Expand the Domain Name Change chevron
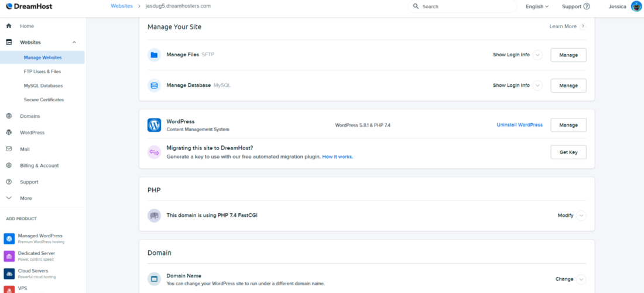Image resolution: width=644 pixels, height=293 pixels. point(581,279)
